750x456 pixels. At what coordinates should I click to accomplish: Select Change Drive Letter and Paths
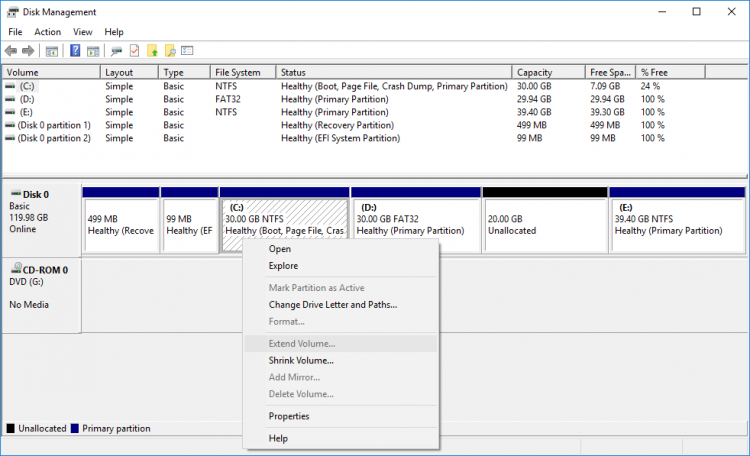[x=341, y=305]
